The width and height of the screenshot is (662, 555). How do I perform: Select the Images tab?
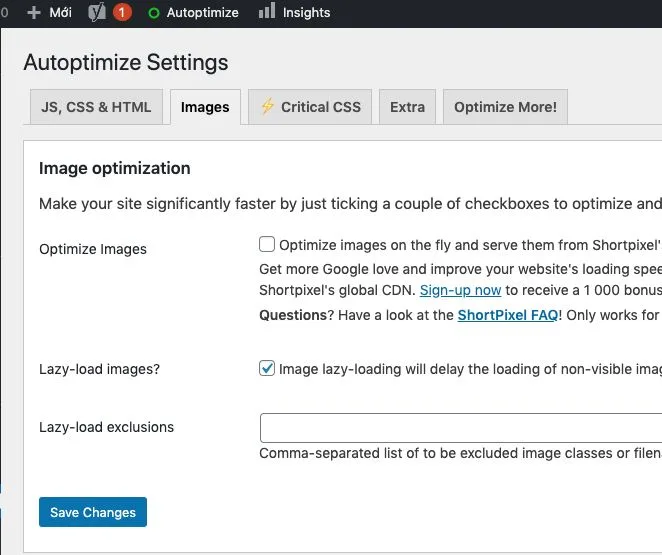tap(205, 107)
